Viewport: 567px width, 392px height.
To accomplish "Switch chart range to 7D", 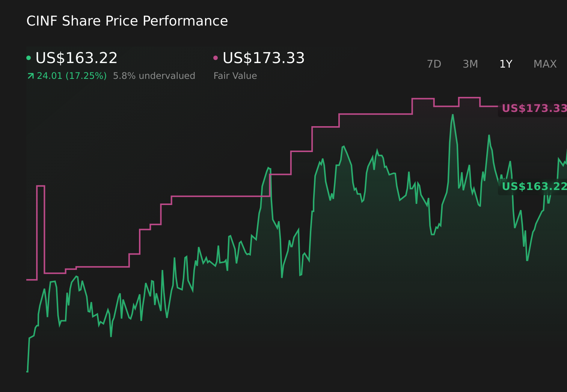I will 434,64.
